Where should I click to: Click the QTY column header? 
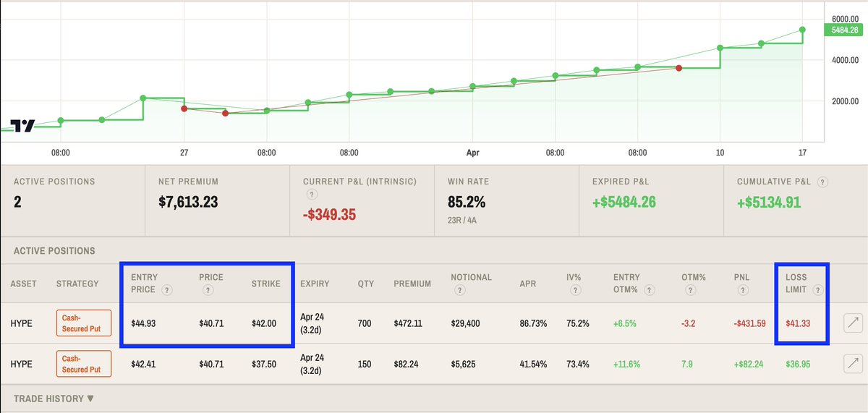coord(366,284)
